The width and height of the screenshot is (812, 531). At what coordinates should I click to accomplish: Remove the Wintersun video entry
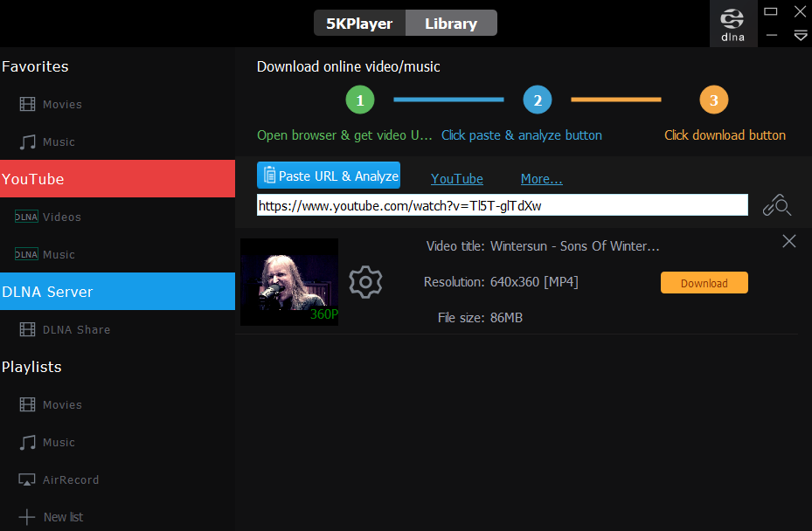click(788, 241)
